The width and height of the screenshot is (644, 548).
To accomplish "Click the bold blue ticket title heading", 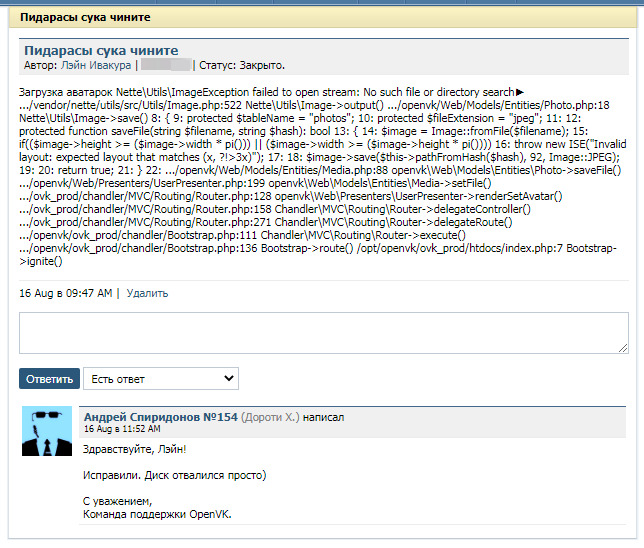I will pyautogui.click(x=101, y=50).
